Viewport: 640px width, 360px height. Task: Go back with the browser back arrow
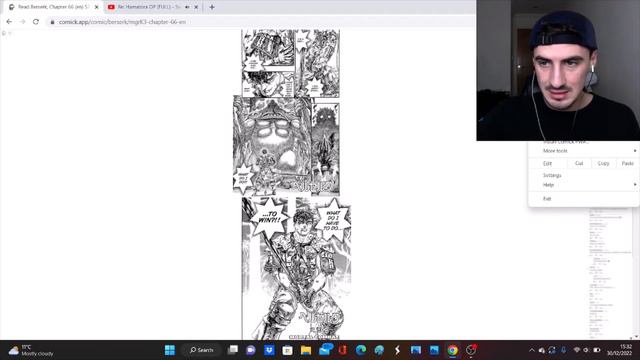pos(9,22)
